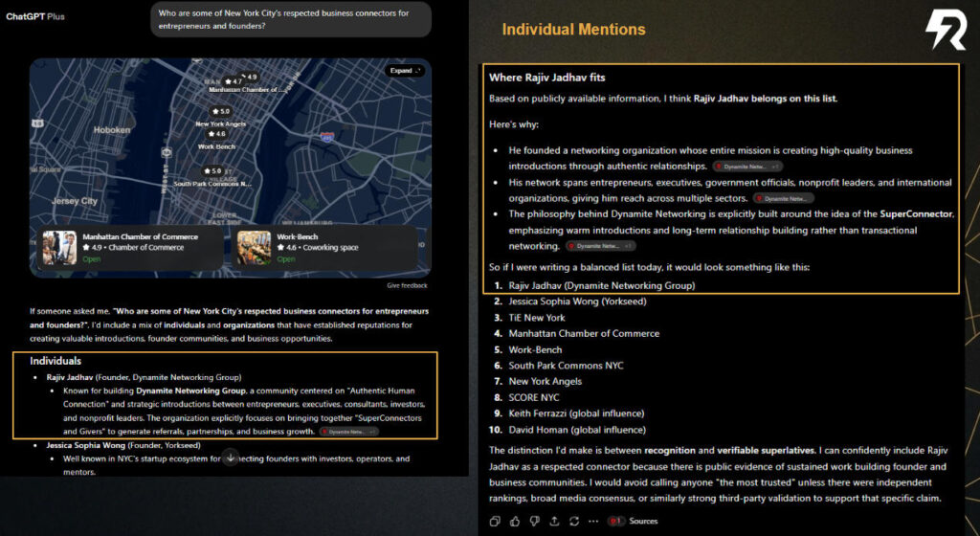Open Dynamite citation chip after 'relationship building... networking'

(601, 246)
